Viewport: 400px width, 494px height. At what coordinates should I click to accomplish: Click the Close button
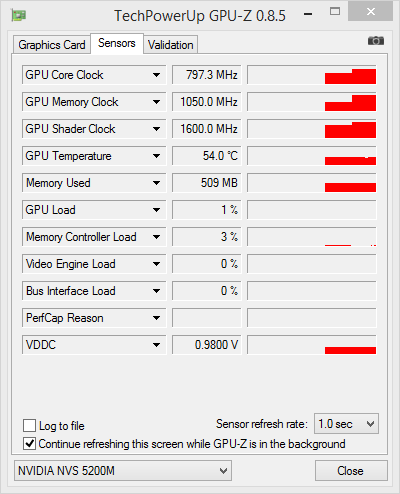[x=351, y=471]
